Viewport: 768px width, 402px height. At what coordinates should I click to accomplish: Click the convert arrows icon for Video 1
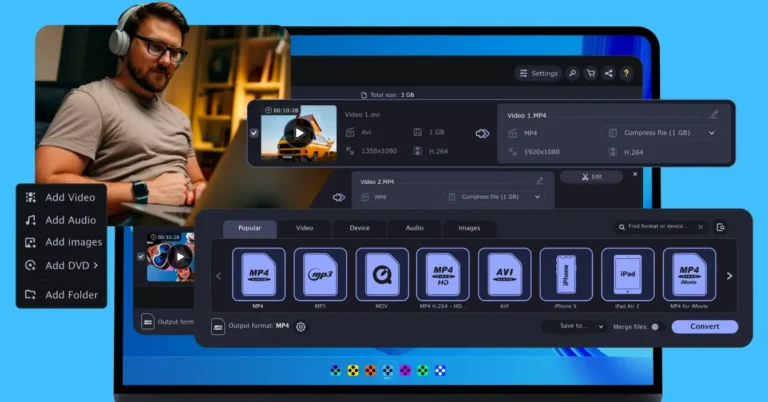[482, 134]
